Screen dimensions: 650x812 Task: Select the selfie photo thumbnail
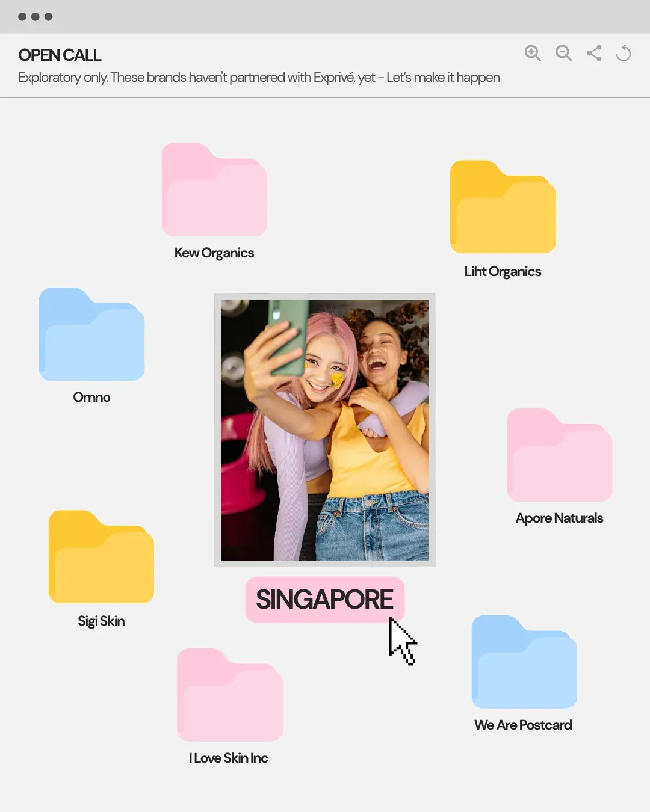point(325,430)
